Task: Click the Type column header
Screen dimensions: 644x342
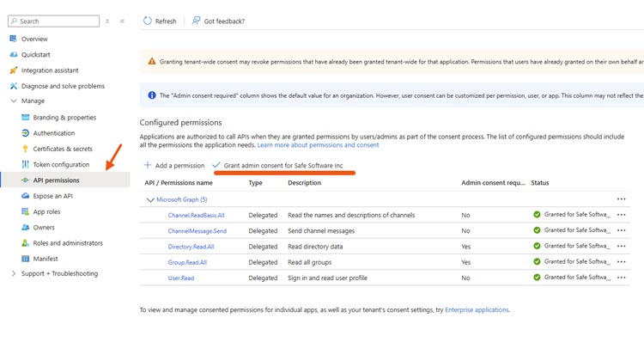Action: click(255, 182)
